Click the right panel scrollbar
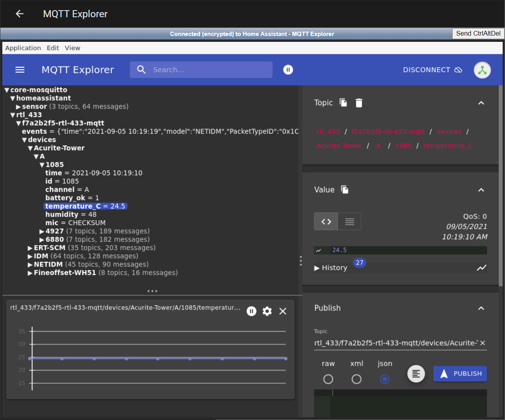This screenshot has width=505, height=420. 501,186
